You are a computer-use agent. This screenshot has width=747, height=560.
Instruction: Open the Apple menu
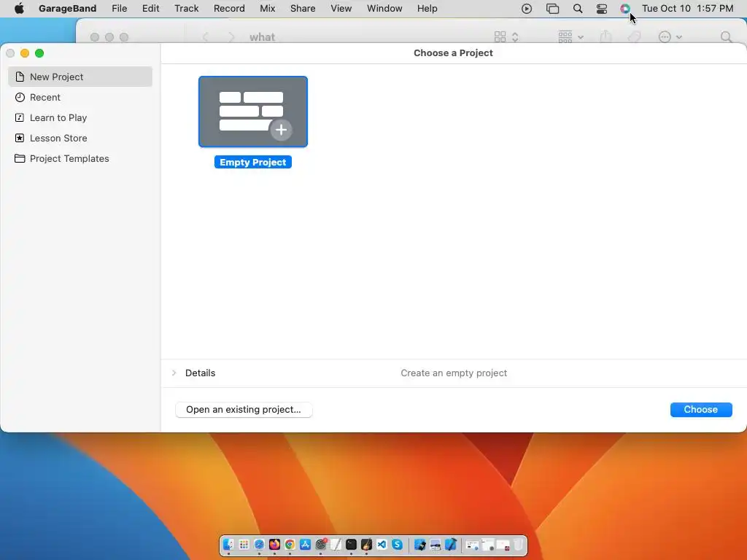pos(19,9)
